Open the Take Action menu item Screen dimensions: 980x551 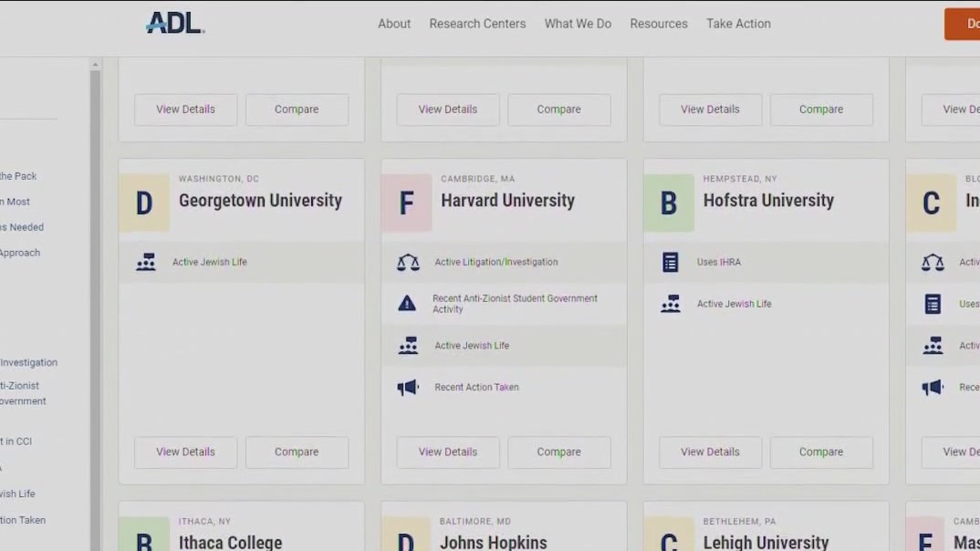[x=738, y=24]
